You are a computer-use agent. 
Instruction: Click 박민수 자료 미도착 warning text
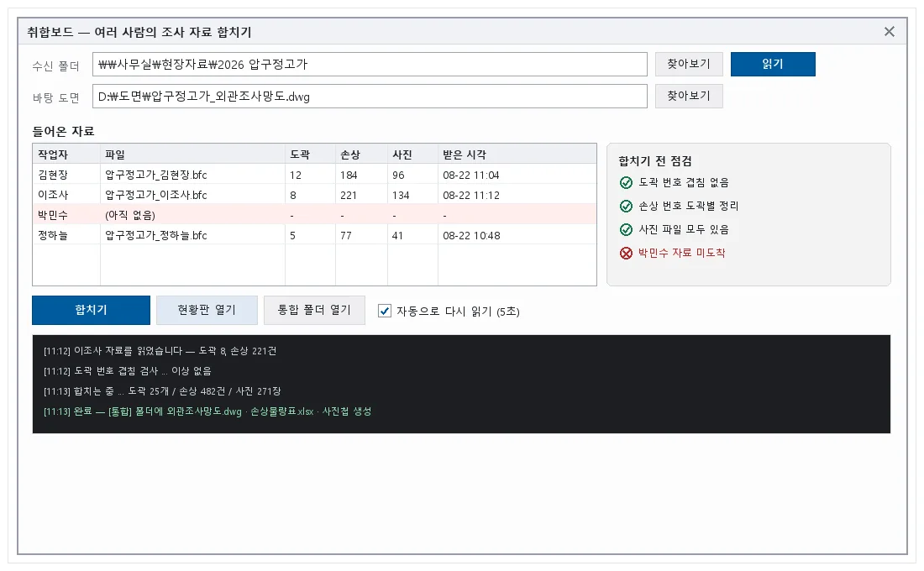tap(682, 253)
